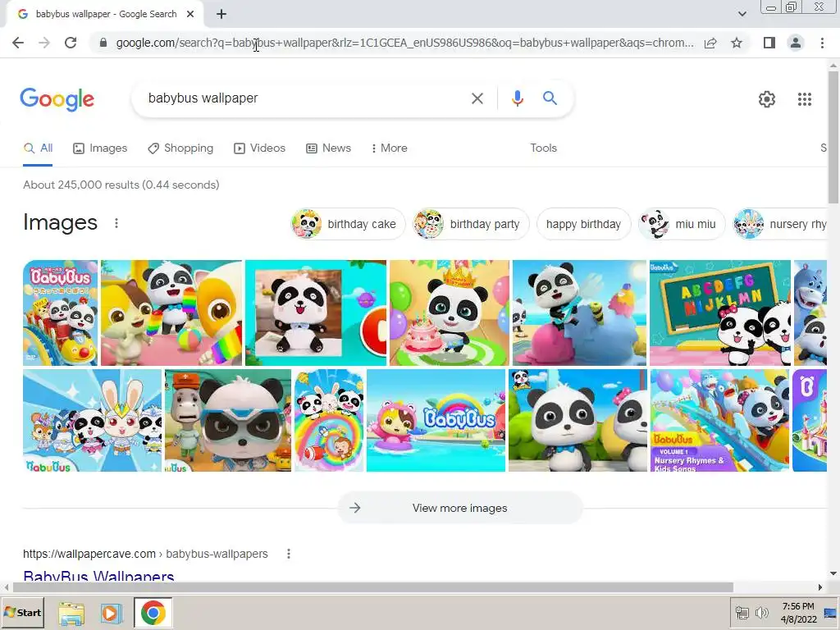This screenshot has width=840, height=630.
Task: Switch to the Videos tab
Action: click(x=260, y=148)
